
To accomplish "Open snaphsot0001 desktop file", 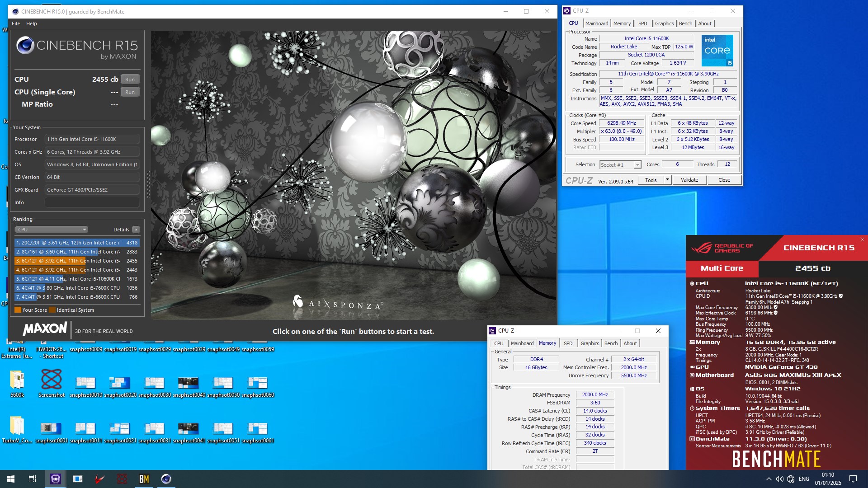I will point(51,432).
